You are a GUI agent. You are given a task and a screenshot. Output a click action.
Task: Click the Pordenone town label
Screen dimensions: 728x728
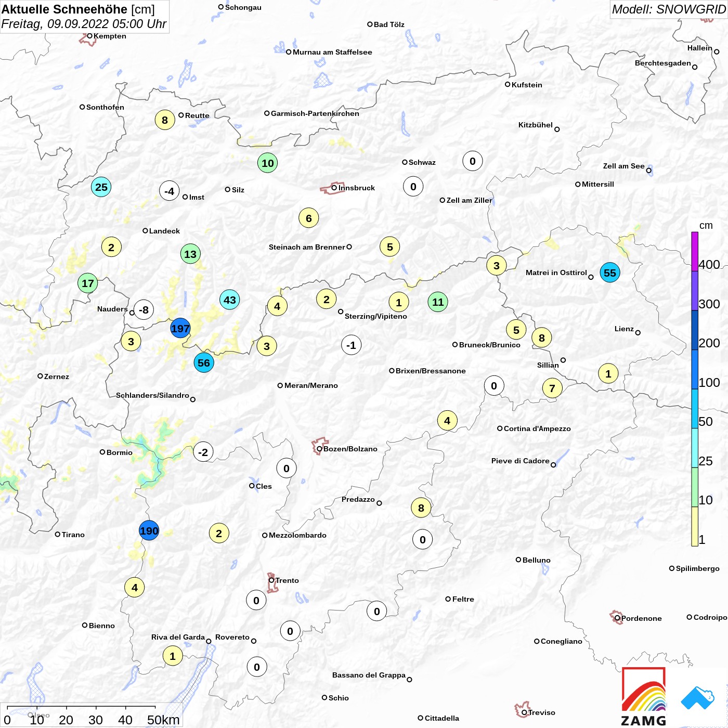coord(641,618)
